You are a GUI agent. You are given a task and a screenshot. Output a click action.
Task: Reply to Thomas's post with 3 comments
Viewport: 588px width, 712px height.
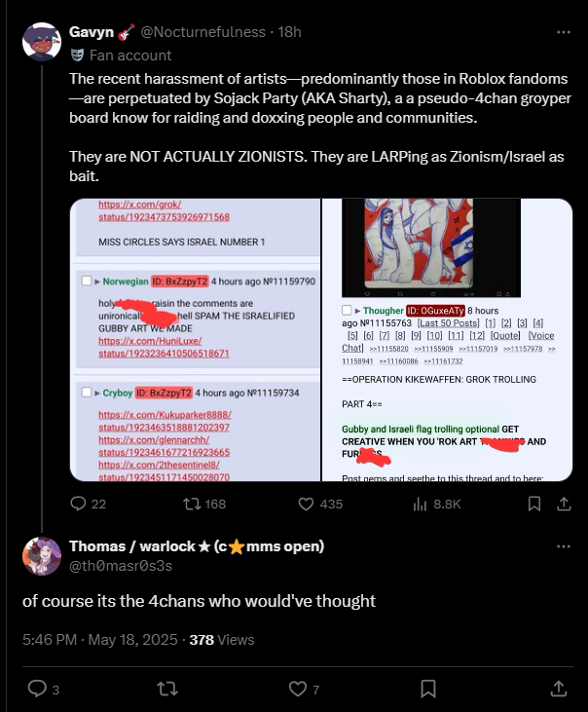point(37,689)
